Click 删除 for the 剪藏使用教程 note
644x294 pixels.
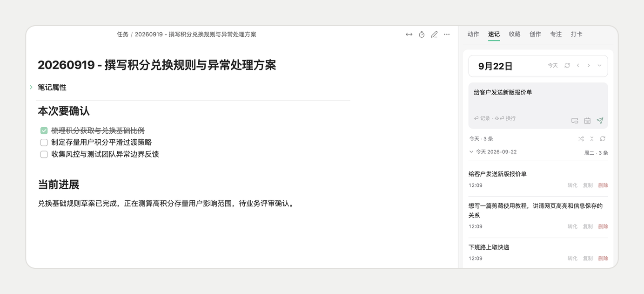603,227
